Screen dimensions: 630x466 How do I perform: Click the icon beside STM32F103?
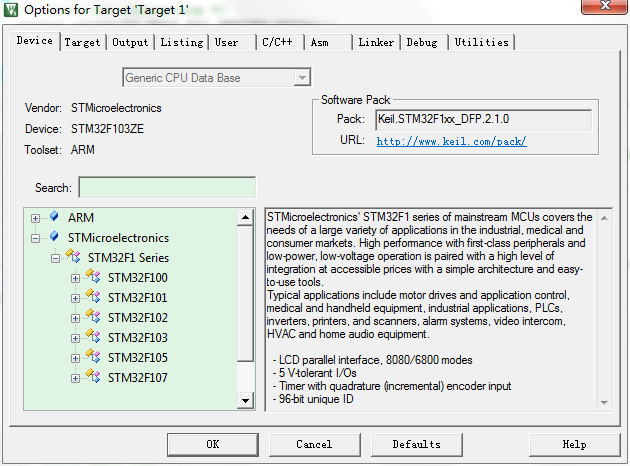(93, 337)
